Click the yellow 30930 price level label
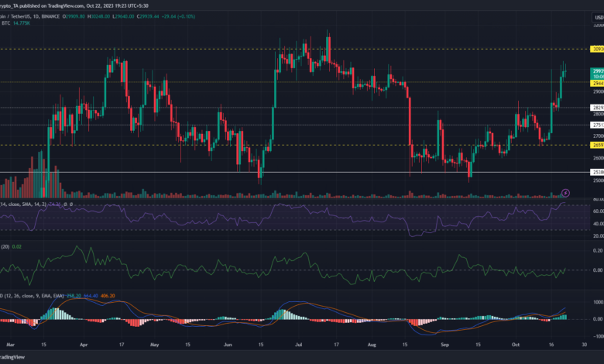 click(x=596, y=48)
